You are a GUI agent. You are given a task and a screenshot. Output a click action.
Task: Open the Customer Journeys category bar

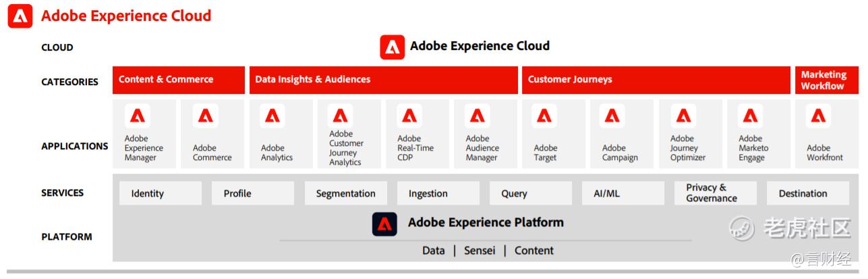click(656, 80)
